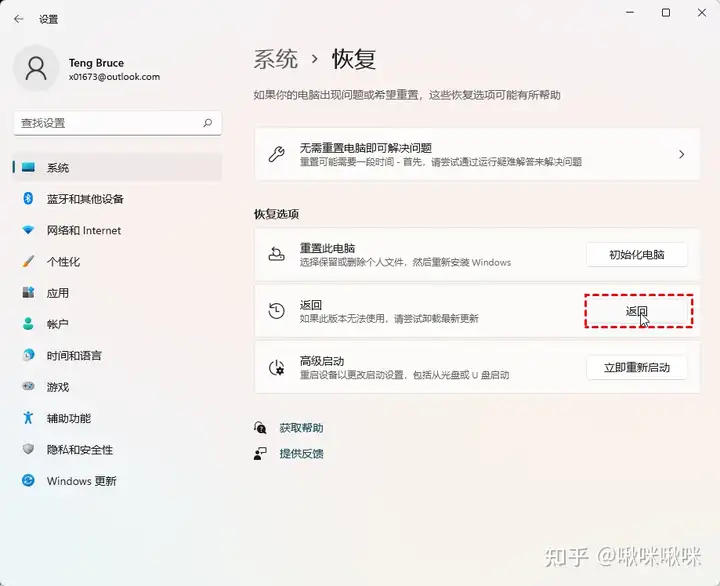Maximize the Settings window
The width and height of the screenshot is (720, 586).
click(x=666, y=12)
